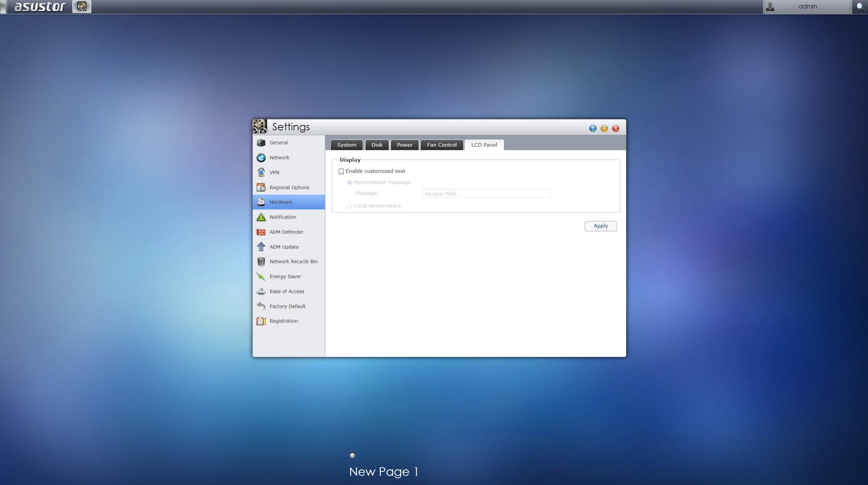Click the General sidebar icon

pos(261,143)
